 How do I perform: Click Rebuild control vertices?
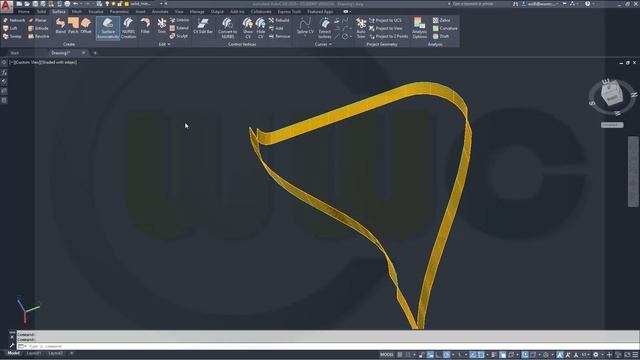click(x=279, y=20)
